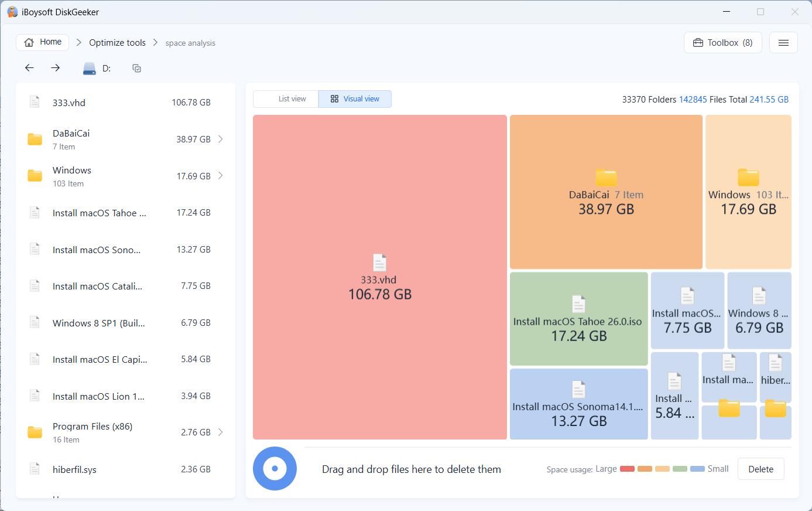Go to the Home button
Viewport: 812px width, 511px height.
(43, 42)
